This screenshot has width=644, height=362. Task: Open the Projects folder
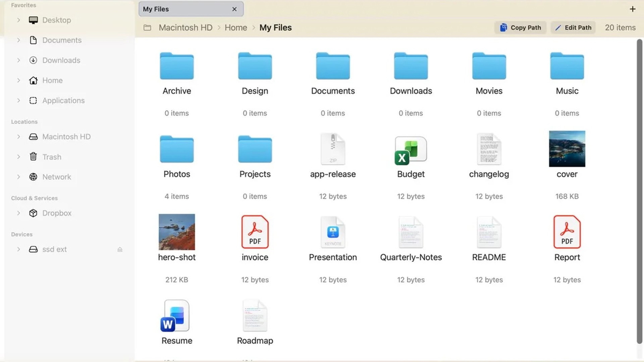tap(255, 149)
